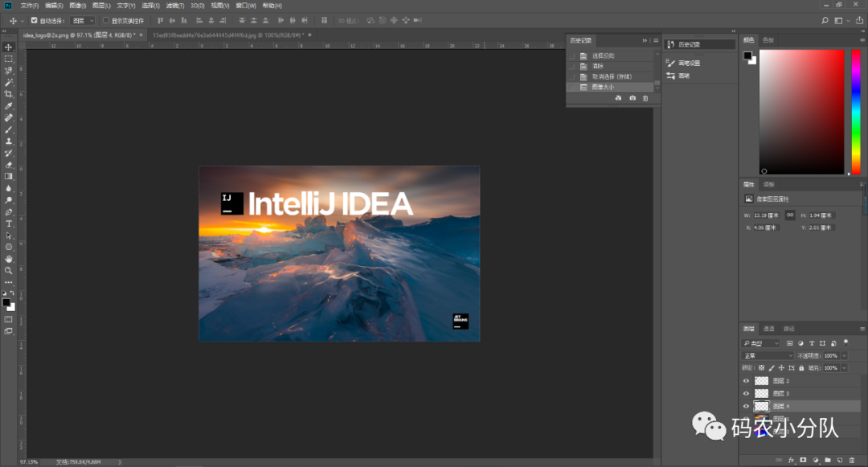Select the Hand tool

8,259
